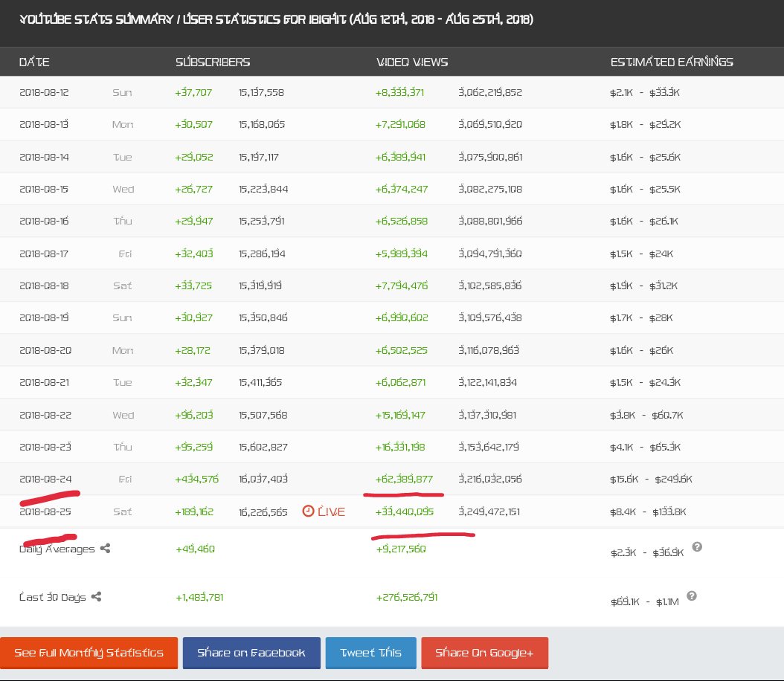Click date 2018-08-24
Viewport: 784px width, 681px height.
[x=45, y=479]
